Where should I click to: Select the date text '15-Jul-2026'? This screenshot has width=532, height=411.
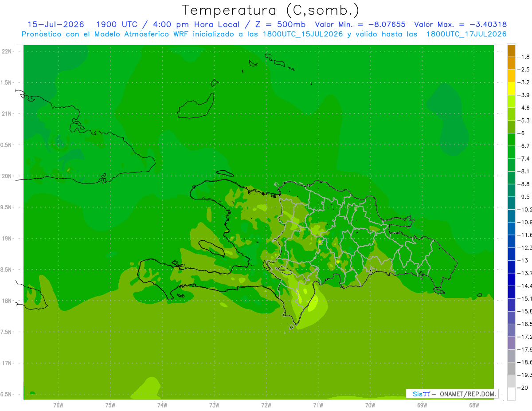pos(56,24)
